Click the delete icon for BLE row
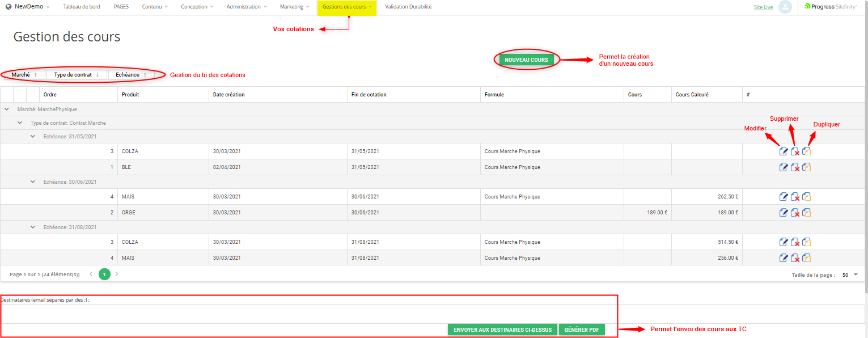Viewport: 868px width, 338px height. 795,167
